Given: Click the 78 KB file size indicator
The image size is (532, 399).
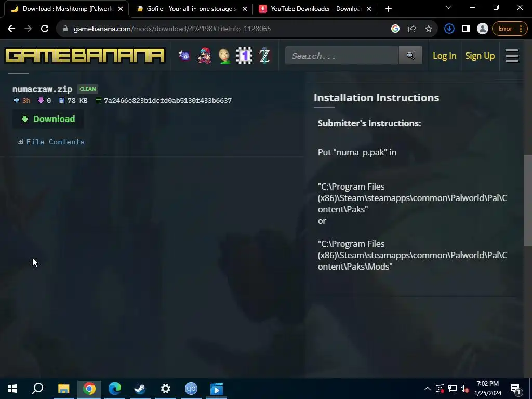Looking at the screenshot, I should (73, 100).
